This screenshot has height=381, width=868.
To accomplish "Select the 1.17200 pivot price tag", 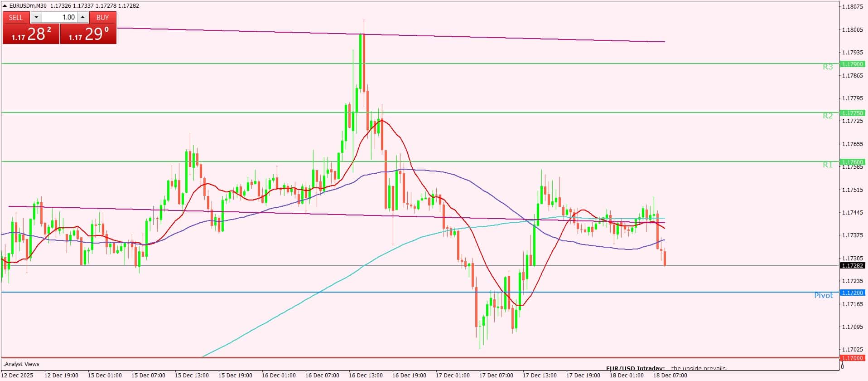I will click(852, 293).
